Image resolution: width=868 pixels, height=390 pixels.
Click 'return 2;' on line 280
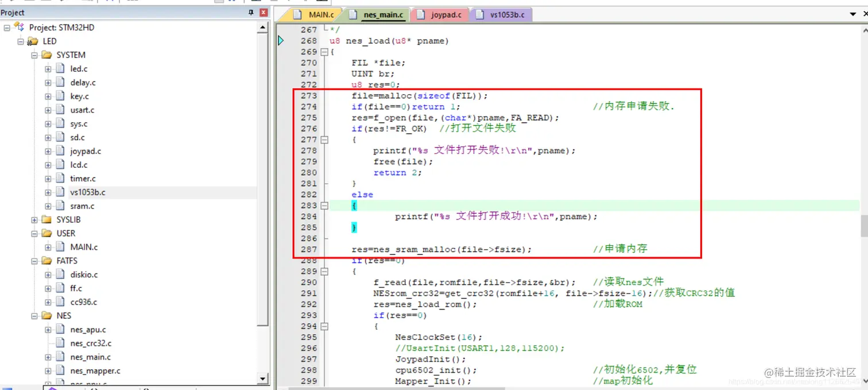(398, 172)
